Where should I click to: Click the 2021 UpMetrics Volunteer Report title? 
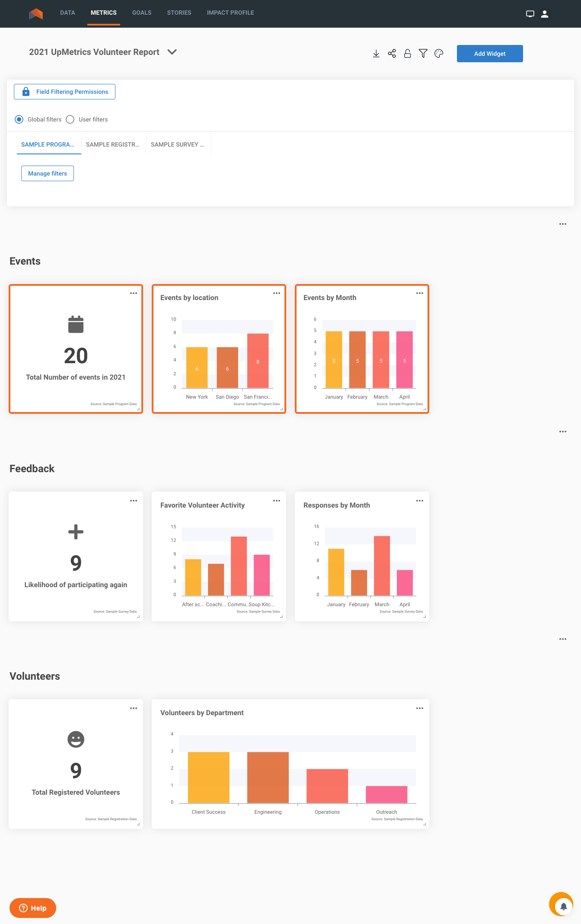click(x=94, y=52)
